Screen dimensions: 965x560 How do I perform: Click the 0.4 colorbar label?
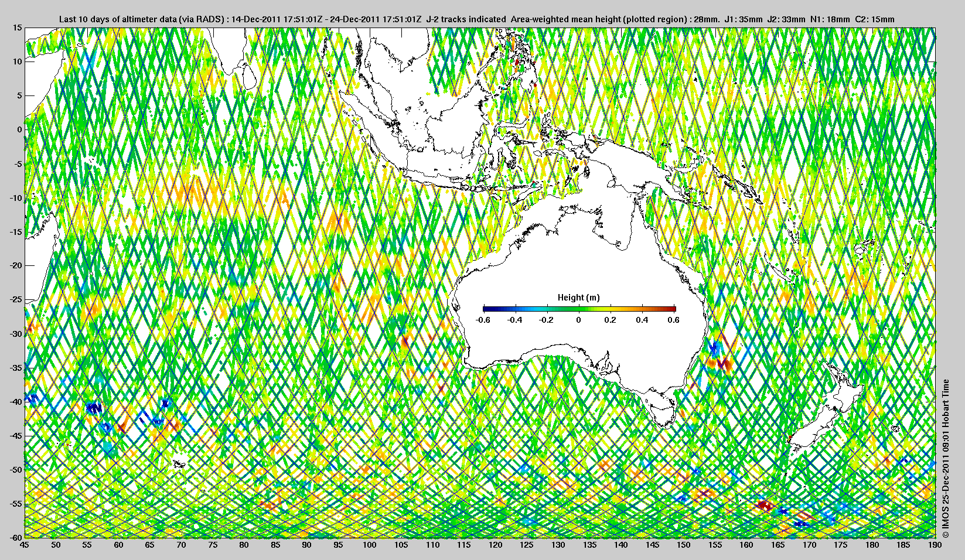(642, 320)
